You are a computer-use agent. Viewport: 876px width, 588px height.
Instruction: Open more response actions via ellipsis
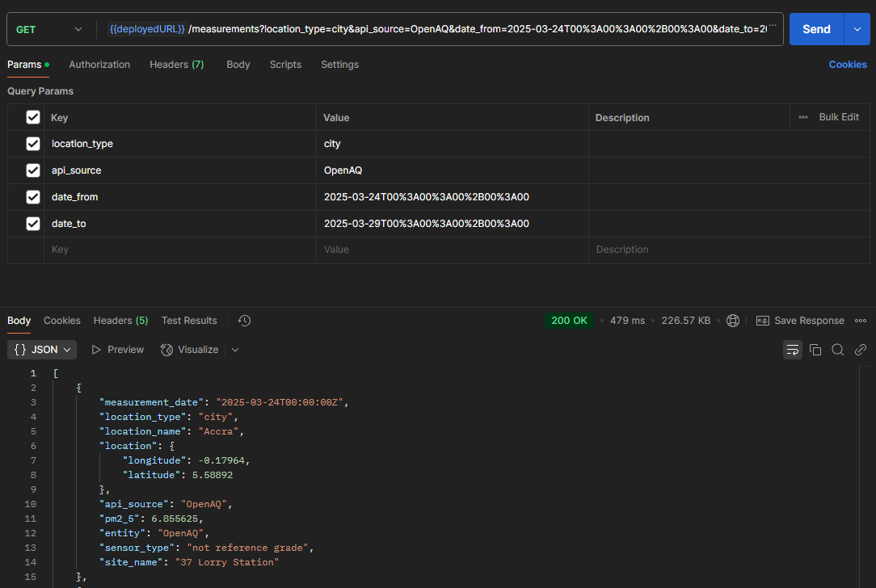pyautogui.click(x=861, y=320)
